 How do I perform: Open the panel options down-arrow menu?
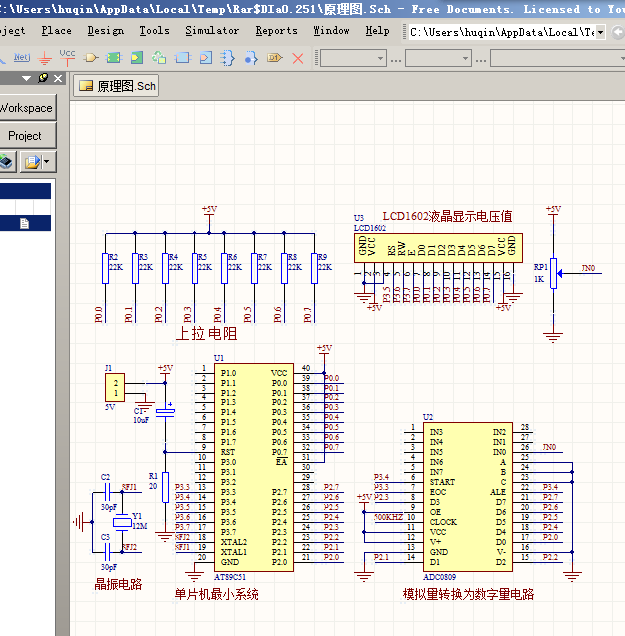coord(27,78)
